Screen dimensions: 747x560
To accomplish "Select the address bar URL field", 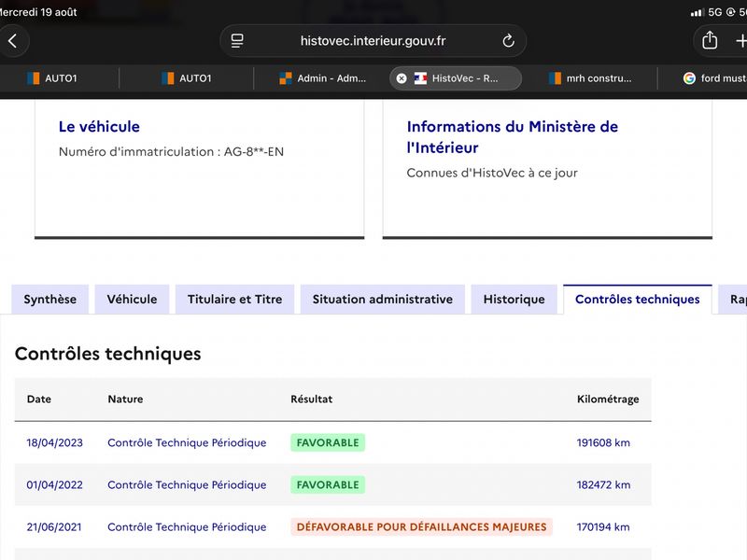I will point(373,41).
